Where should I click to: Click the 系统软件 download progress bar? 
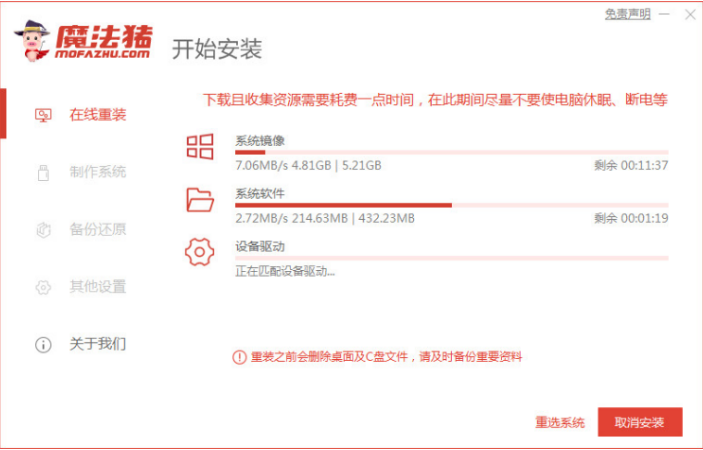pyautogui.click(x=451, y=205)
